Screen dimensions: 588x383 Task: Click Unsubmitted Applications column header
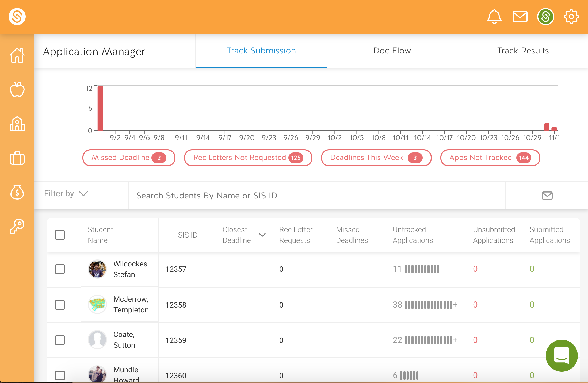(x=494, y=235)
